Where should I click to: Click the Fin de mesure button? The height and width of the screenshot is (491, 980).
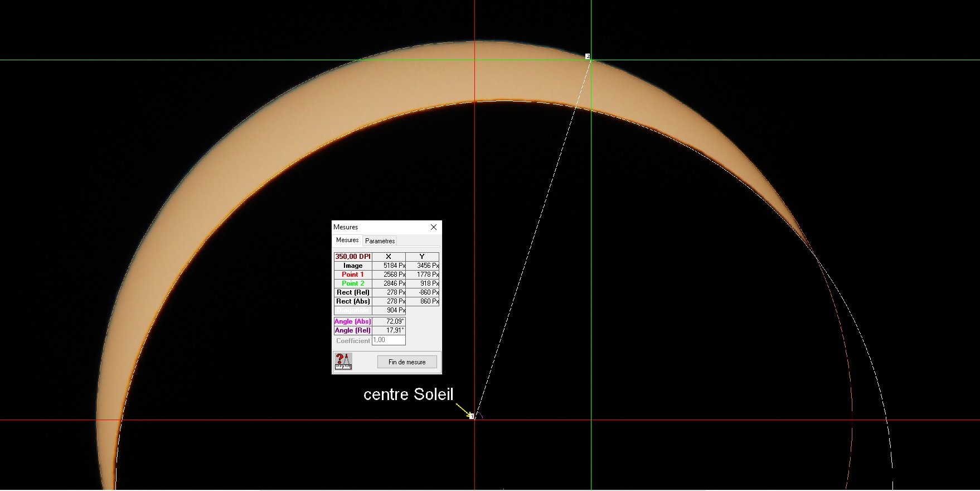coord(407,362)
